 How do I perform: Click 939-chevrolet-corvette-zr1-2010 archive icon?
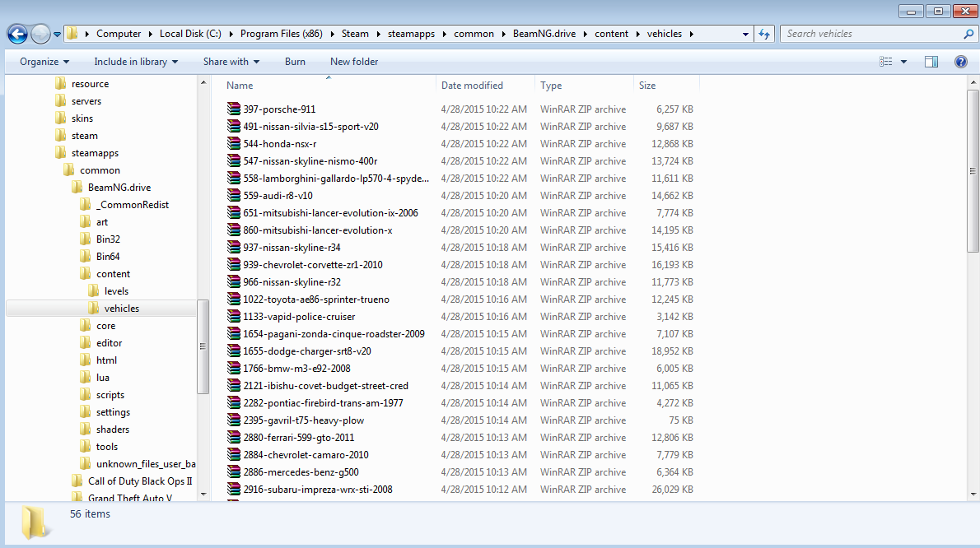(234, 265)
